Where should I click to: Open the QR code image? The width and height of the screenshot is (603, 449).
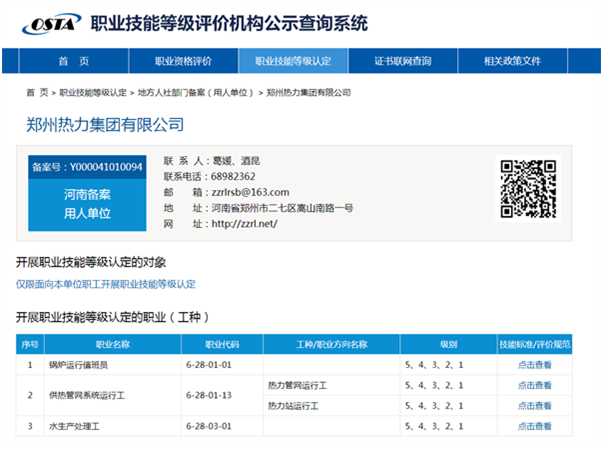click(x=528, y=189)
